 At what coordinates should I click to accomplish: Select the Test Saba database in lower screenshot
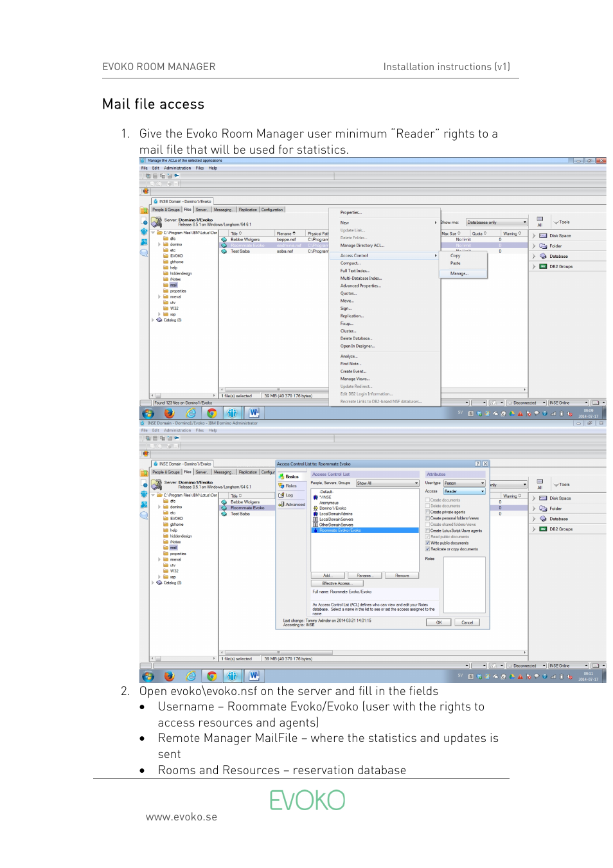(240, 514)
